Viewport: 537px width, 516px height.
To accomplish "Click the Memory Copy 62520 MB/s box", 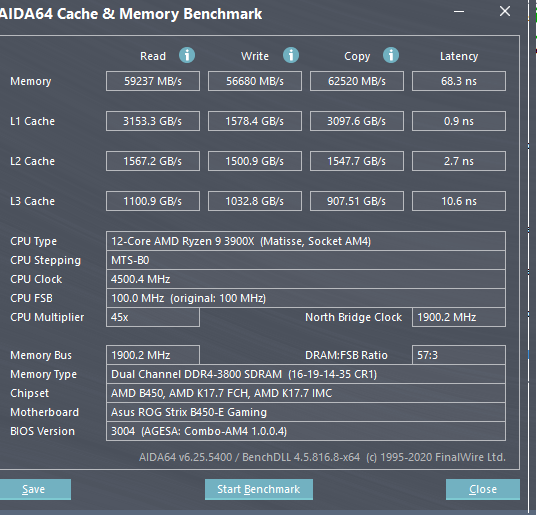I will 357,81.
